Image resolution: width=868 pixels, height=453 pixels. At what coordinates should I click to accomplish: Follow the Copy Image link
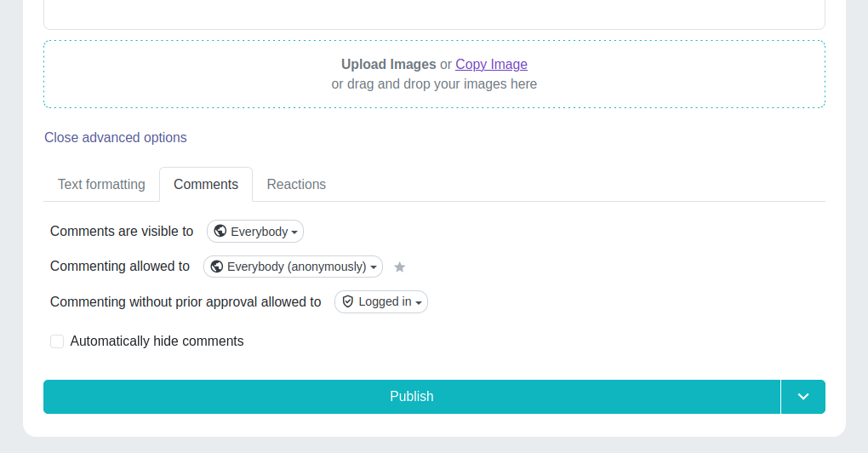[491, 65]
